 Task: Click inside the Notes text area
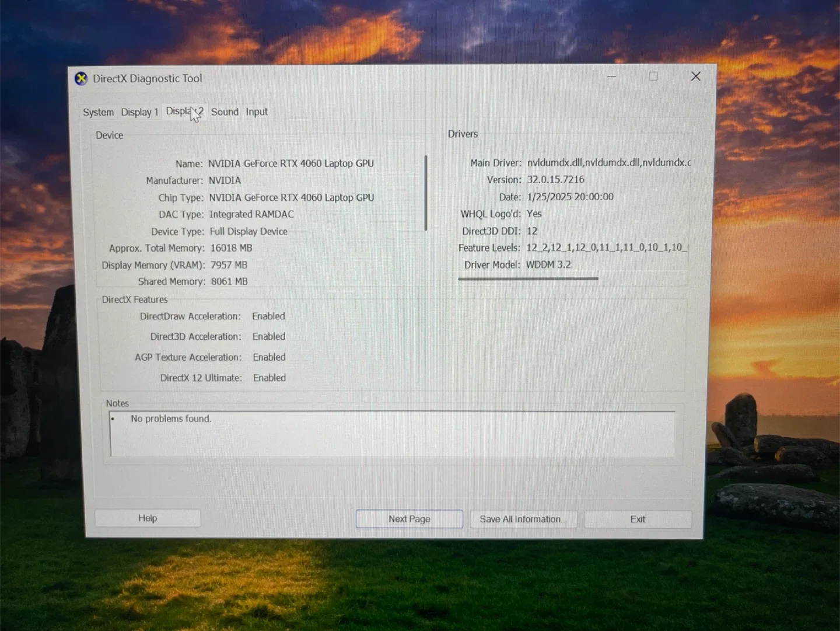pyautogui.click(x=391, y=434)
